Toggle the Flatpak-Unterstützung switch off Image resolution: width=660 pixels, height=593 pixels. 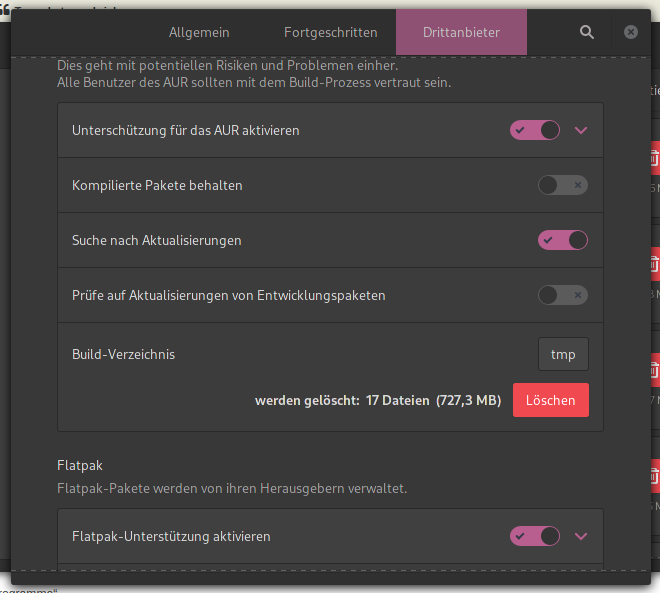pyautogui.click(x=535, y=536)
